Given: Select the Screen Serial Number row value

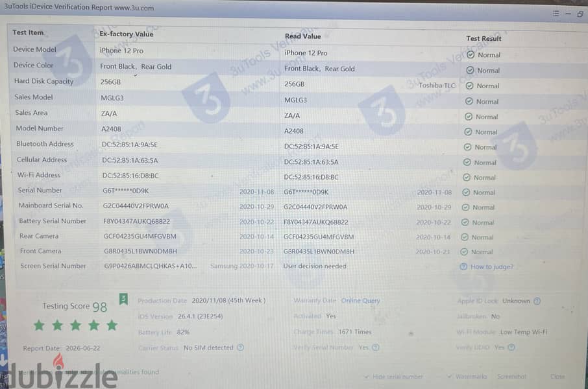Looking at the screenshot, I should 151,266.
